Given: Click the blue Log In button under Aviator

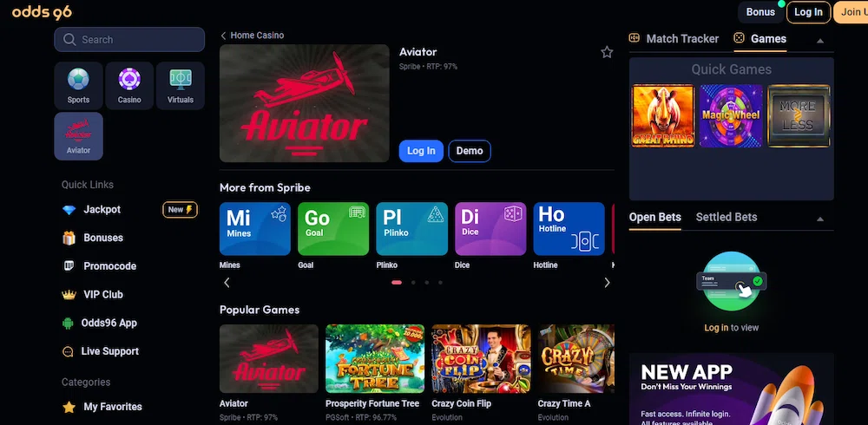Looking at the screenshot, I should pyautogui.click(x=421, y=151).
